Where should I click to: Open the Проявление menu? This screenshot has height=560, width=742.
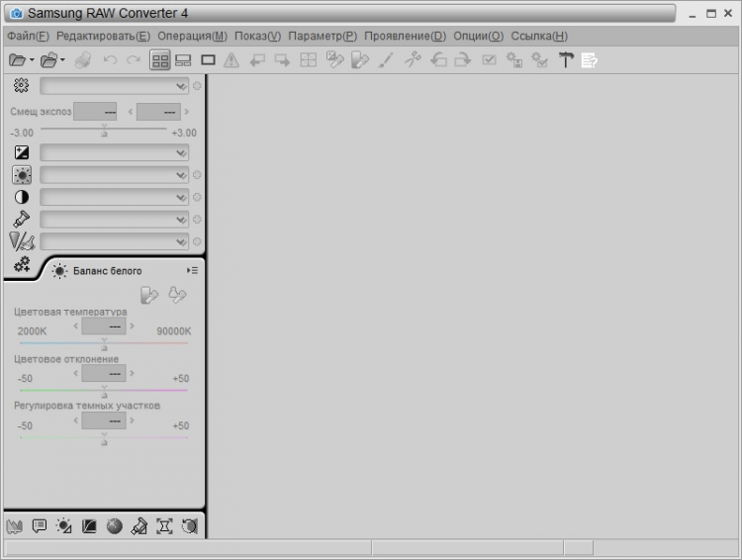tap(405, 36)
